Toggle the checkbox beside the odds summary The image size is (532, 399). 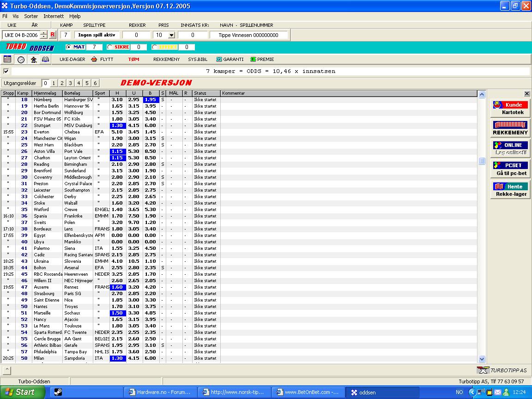click(6, 71)
